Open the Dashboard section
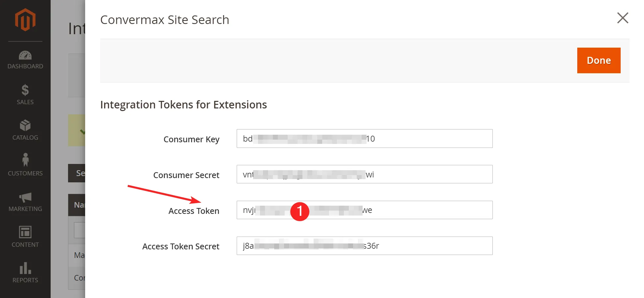The image size is (644, 298). pos(25,60)
